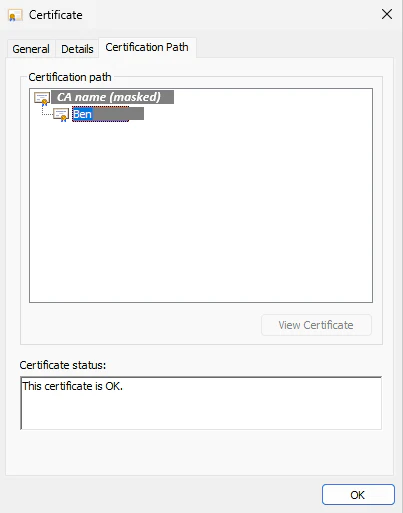Click inside the Certificate status text box

201,403
